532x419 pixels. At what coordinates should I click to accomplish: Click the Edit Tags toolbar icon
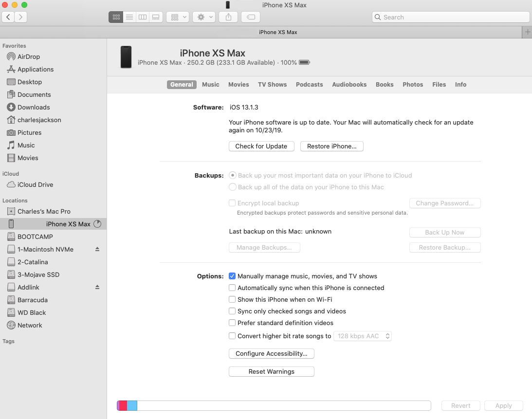[x=251, y=17]
